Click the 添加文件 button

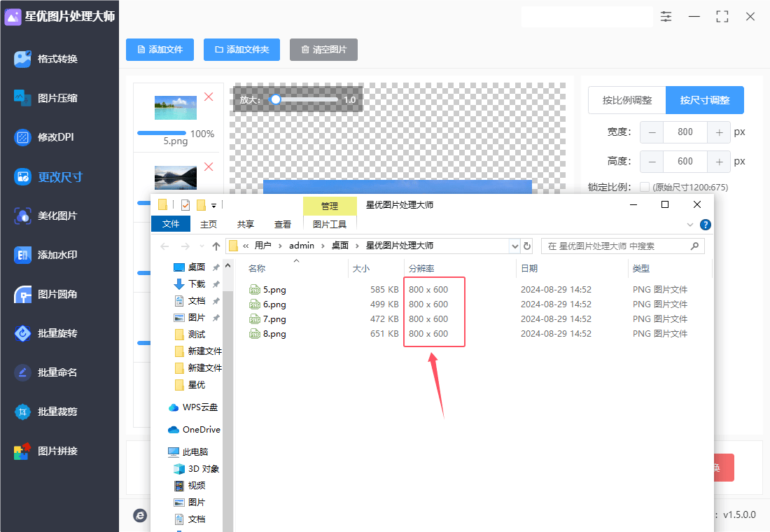(160, 50)
